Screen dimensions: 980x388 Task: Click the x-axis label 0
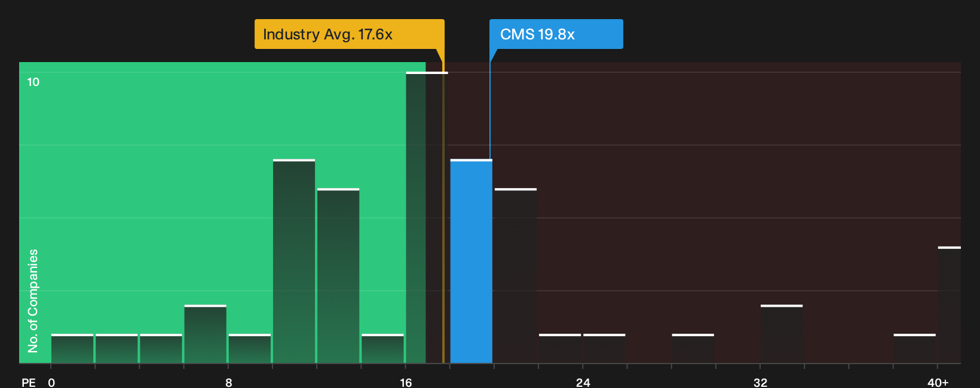pyautogui.click(x=51, y=382)
